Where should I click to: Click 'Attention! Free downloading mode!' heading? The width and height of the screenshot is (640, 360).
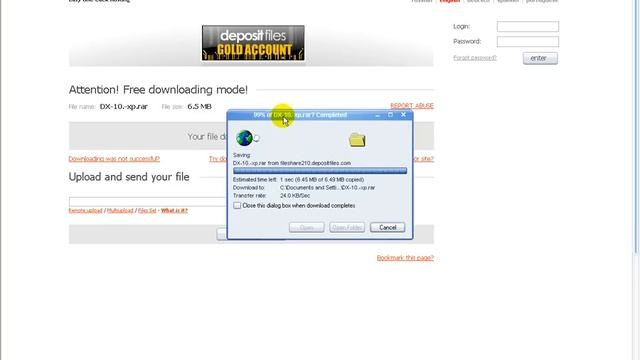(158, 90)
